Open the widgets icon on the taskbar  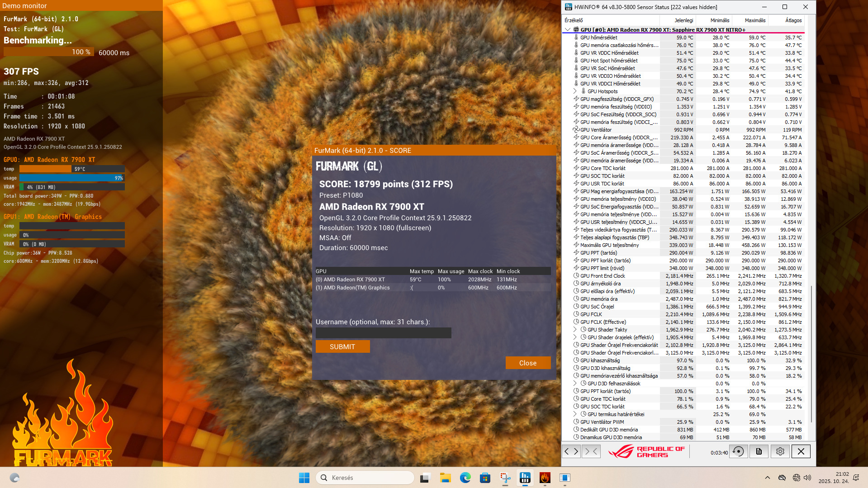(x=14, y=478)
